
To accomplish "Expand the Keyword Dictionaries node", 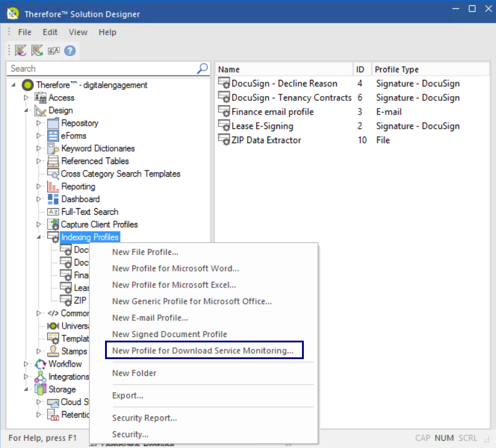I will pos(39,149).
